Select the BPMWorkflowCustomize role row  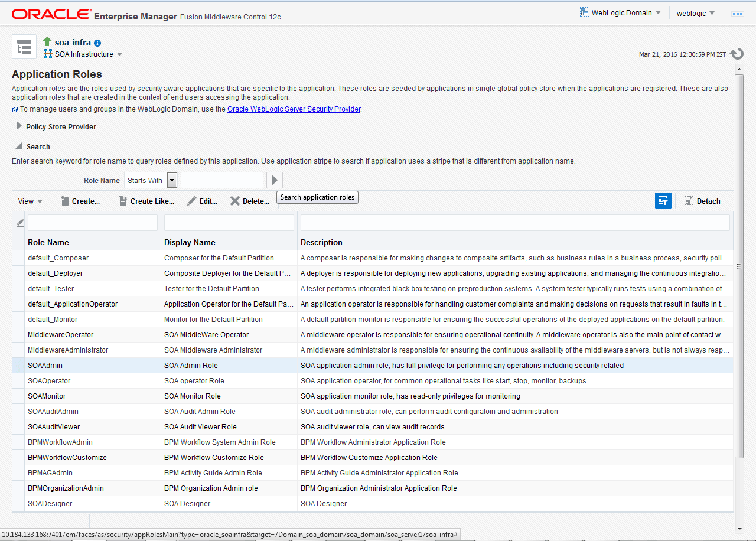click(373, 458)
